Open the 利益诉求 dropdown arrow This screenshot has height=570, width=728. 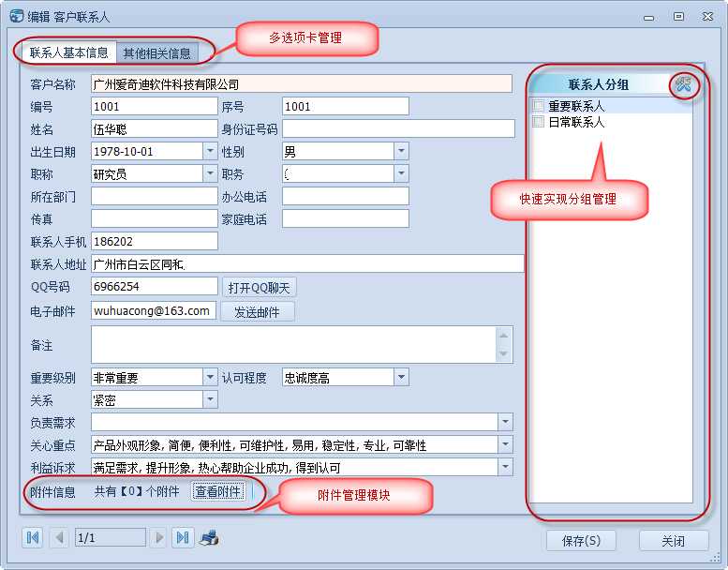pyautogui.click(x=505, y=467)
